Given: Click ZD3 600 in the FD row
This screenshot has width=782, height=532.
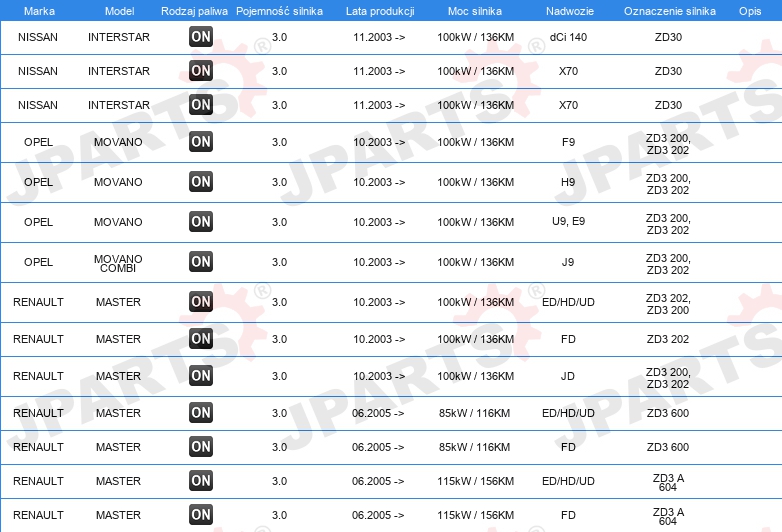Looking at the screenshot, I should point(668,447).
